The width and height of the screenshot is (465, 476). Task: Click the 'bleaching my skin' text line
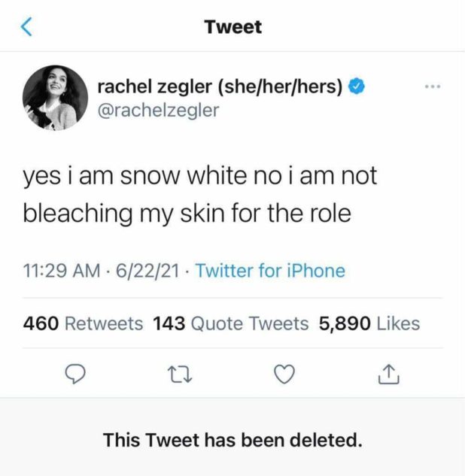coord(187,214)
